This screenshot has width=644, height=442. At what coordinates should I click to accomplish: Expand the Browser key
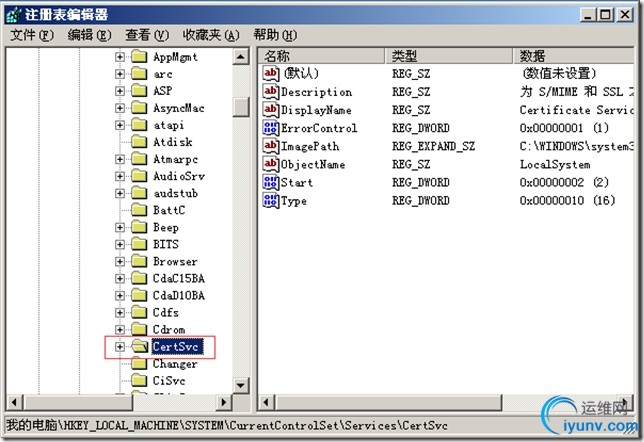120,261
